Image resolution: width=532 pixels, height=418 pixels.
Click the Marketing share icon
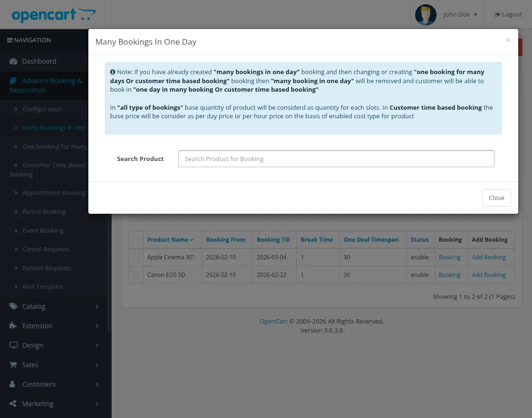coord(13,403)
